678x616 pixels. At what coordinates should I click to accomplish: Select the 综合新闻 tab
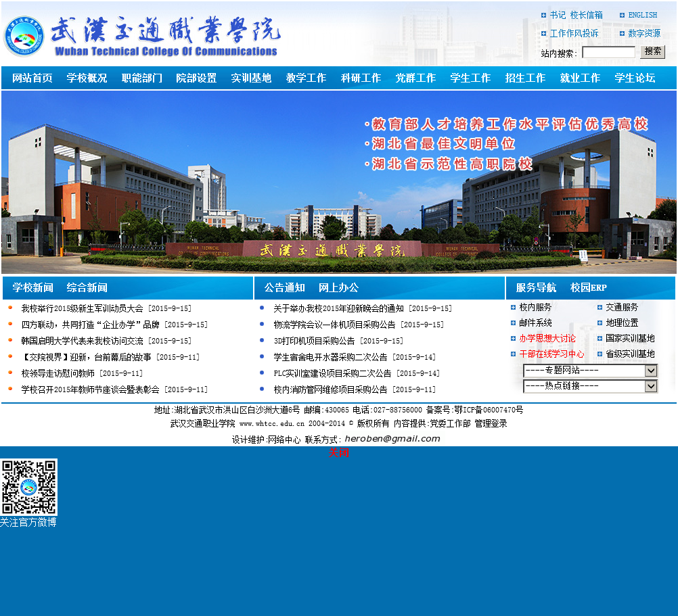[x=87, y=287]
